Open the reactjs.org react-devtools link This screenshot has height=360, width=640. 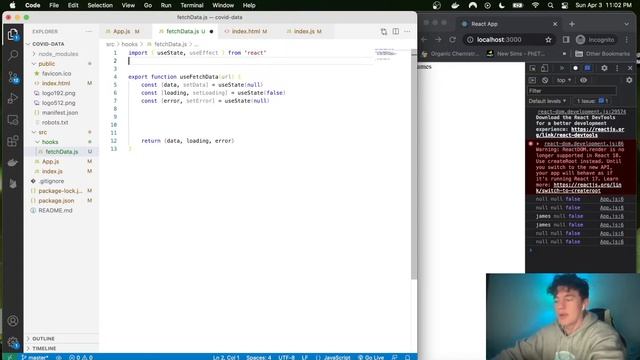(580, 132)
